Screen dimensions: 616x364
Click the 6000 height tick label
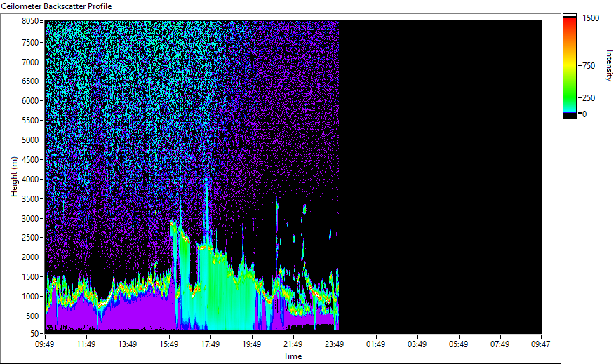pos(30,101)
